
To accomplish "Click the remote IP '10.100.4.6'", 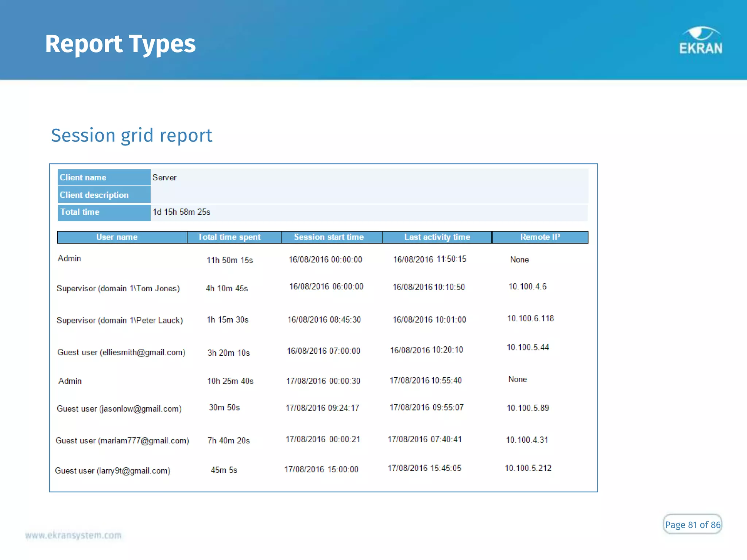I will pyautogui.click(x=527, y=287).
